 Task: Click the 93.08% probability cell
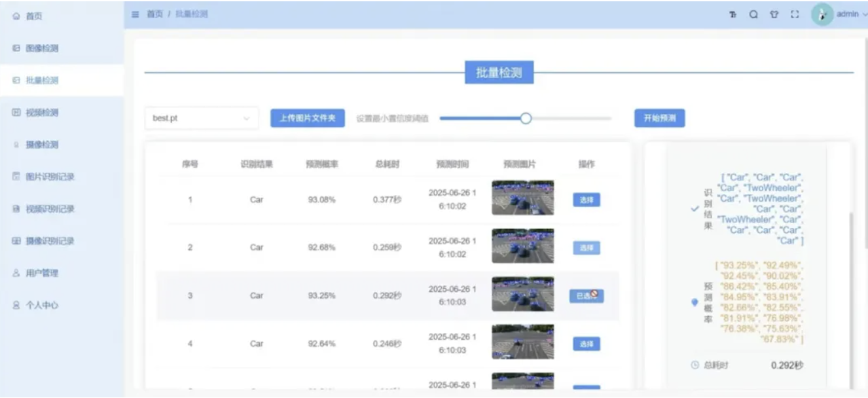(x=322, y=200)
